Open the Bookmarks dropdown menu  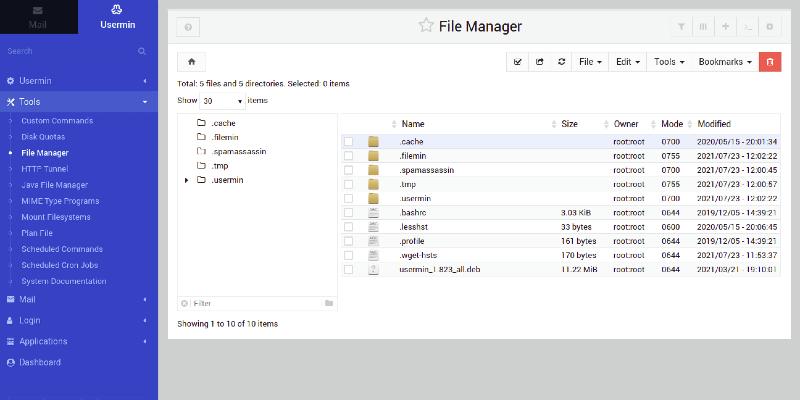point(725,62)
